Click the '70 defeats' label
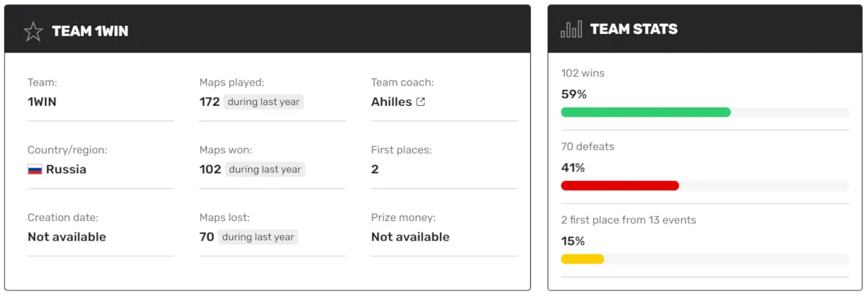Image resolution: width=868 pixels, height=297 pixels. pos(587,146)
